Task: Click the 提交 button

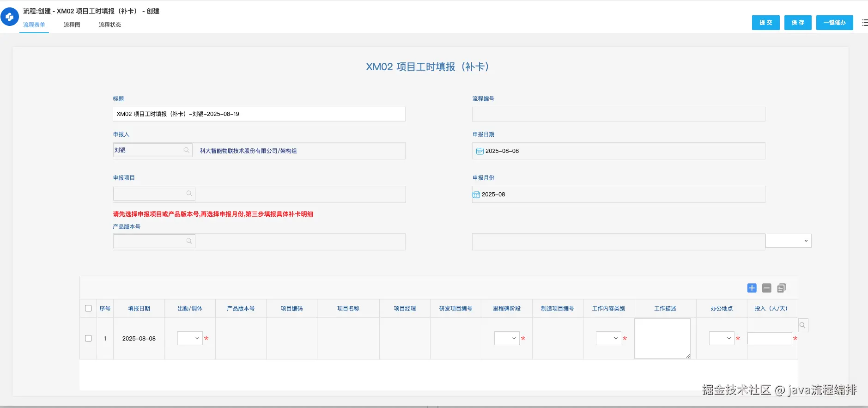Action: (765, 23)
